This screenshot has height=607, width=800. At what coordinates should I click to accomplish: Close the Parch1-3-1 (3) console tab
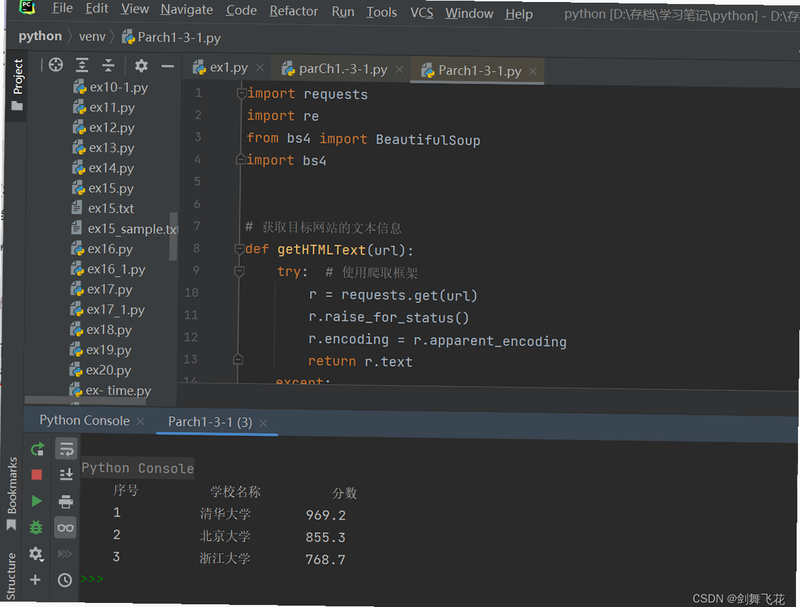[263, 423]
